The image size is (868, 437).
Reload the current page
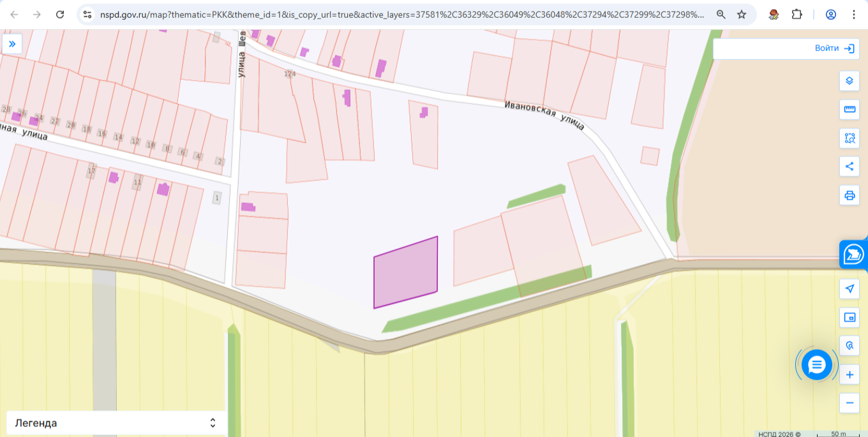60,14
